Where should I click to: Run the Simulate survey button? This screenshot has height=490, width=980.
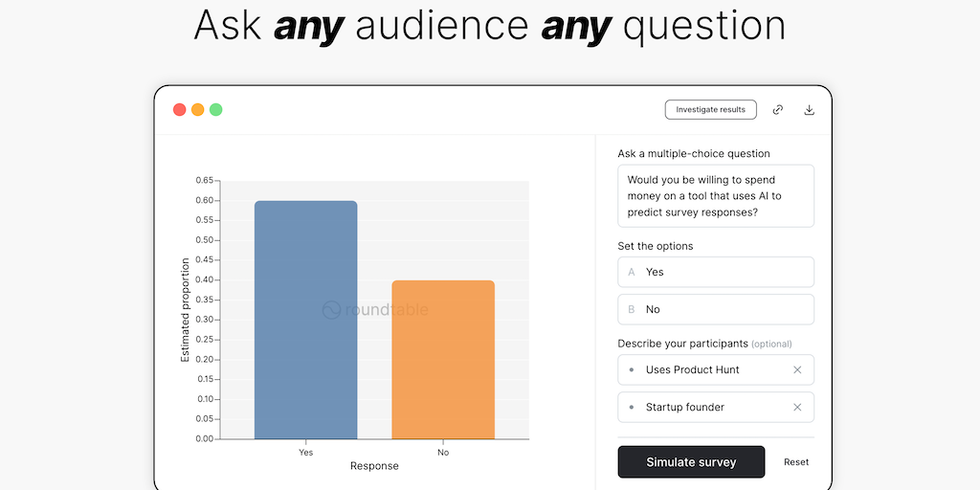point(691,462)
